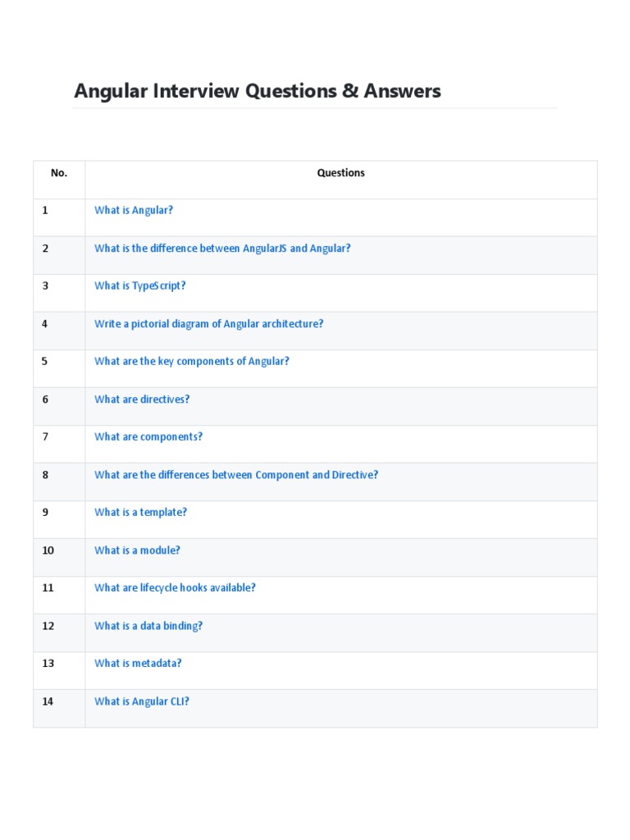This screenshot has width=630, height=840.
Task: Select row number 14 cell
Action: [x=48, y=701]
